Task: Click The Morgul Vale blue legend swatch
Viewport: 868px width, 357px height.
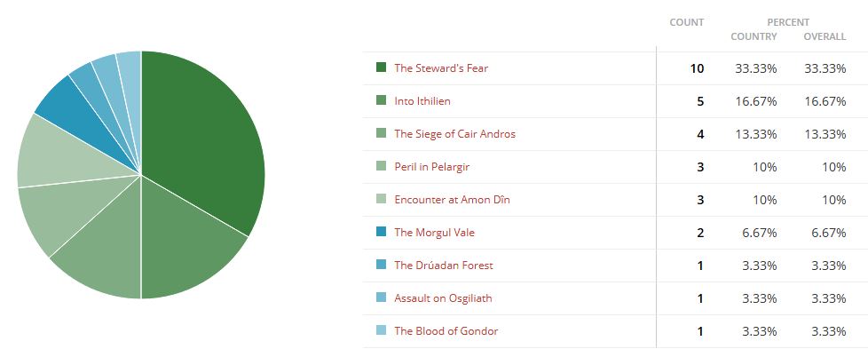Action: 381,232
